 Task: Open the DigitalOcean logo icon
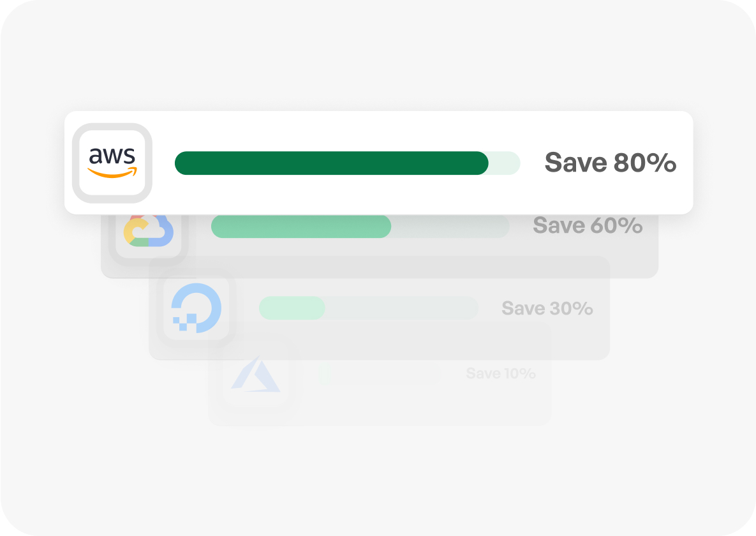(196, 308)
